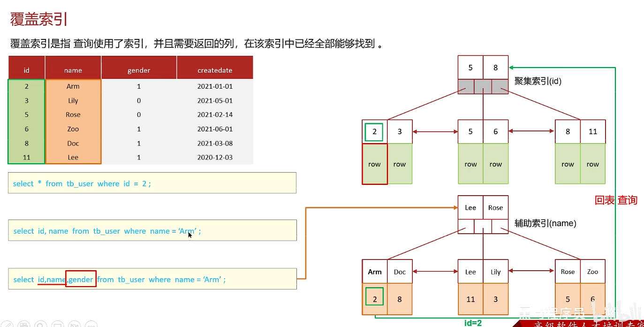
Task: Click id value 8 under Doc leaf
Action: (400, 299)
